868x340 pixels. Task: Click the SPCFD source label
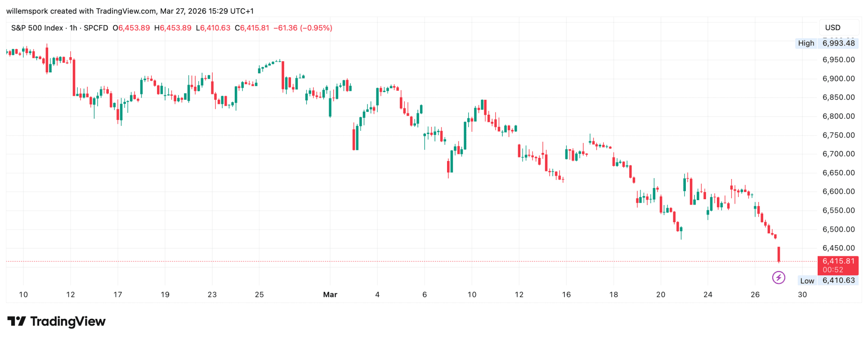click(x=96, y=28)
